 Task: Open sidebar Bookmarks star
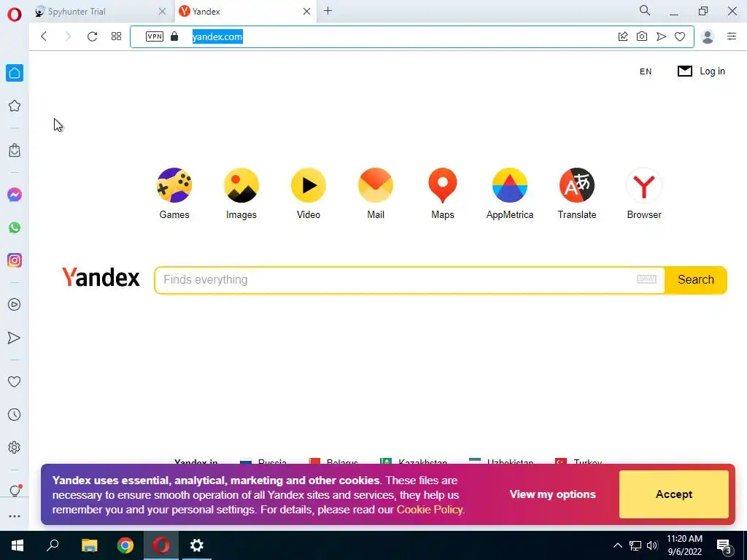(15, 106)
